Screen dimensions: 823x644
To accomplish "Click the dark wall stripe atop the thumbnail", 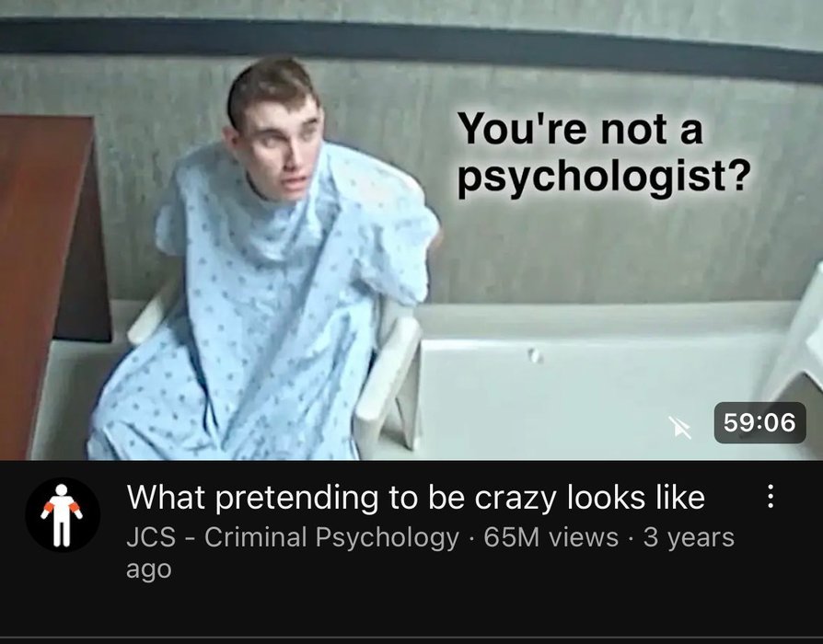I will tap(411, 48).
